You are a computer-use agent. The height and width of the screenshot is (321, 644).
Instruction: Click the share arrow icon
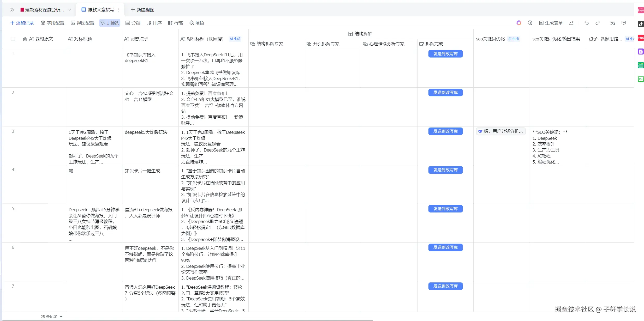pos(571,23)
